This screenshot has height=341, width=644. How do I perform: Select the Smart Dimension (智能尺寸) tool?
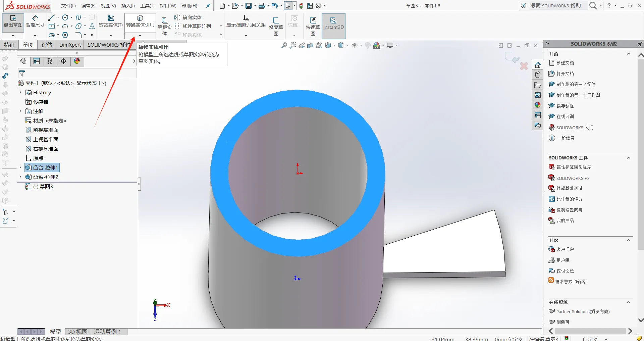click(x=35, y=21)
